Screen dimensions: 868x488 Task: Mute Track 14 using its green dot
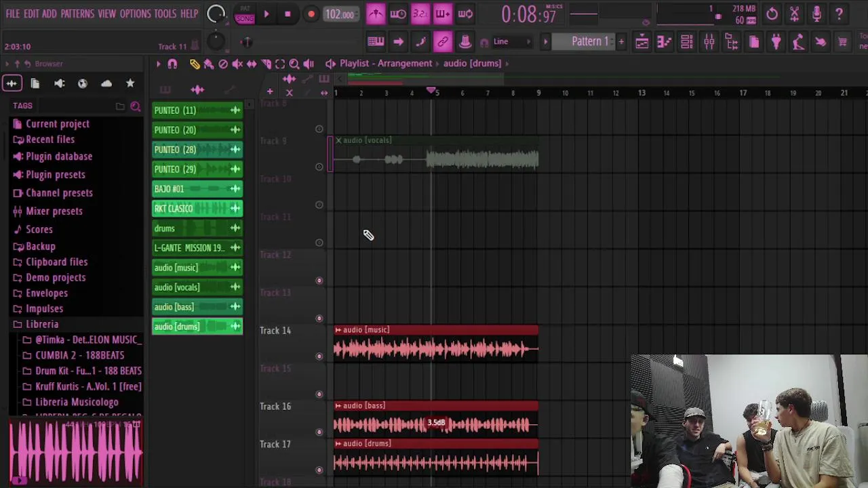point(319,356)
